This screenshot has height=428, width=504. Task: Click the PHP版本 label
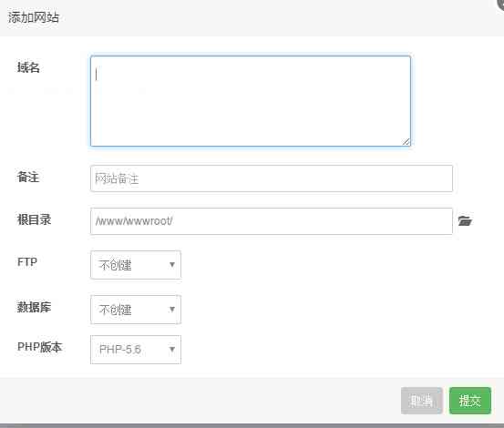pyautogui.click(x=39, y=347)
